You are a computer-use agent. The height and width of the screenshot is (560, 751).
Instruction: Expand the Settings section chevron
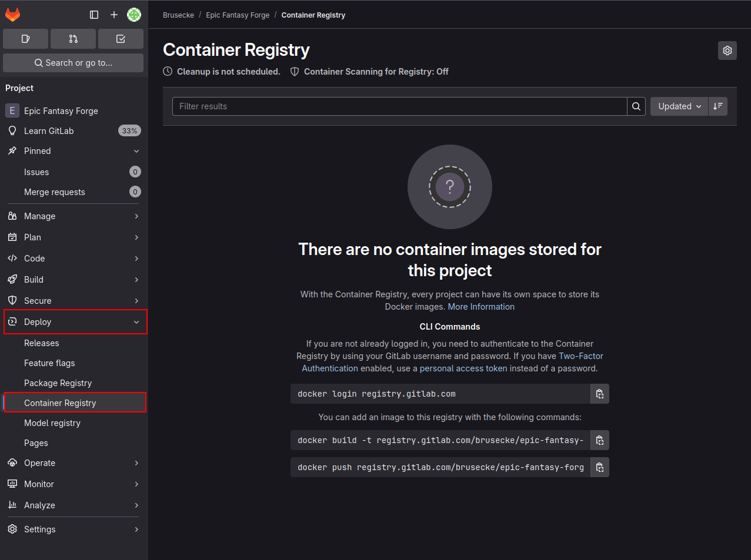coord(136,529)
